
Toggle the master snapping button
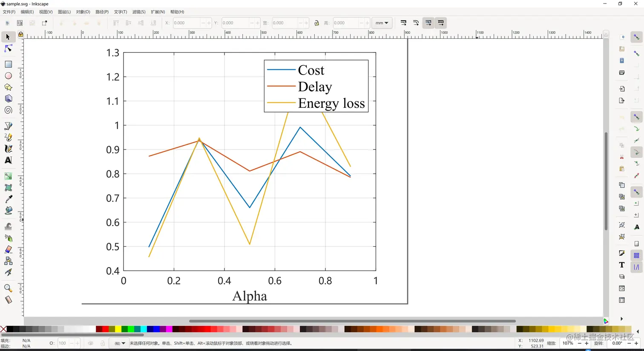click(636, 37)
